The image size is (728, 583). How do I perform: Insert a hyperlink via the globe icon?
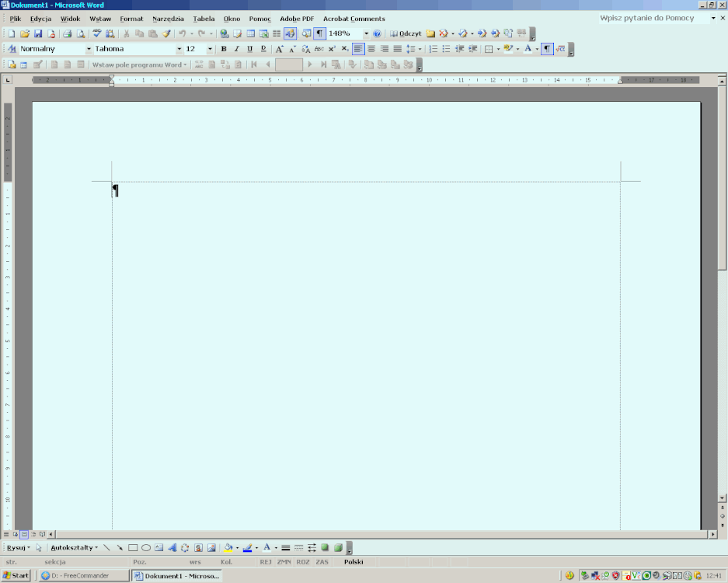point(225,33)
